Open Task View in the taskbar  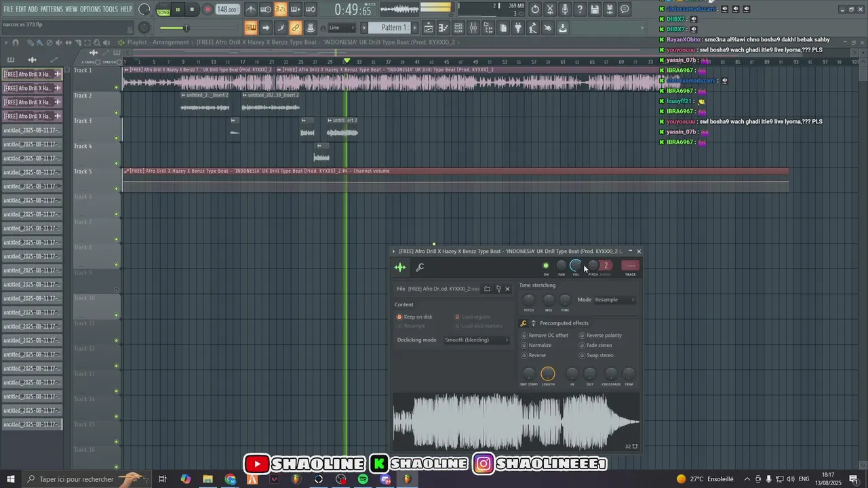[x=163, y=479]
